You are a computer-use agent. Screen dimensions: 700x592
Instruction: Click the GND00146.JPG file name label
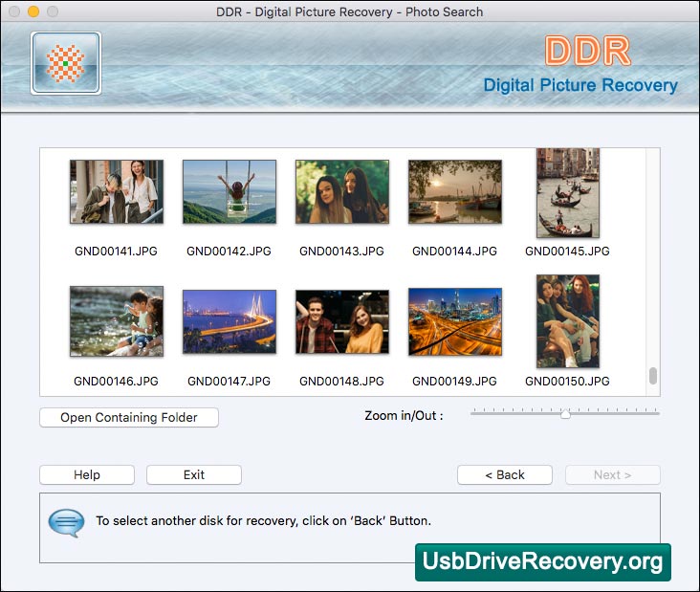point(116,381)
